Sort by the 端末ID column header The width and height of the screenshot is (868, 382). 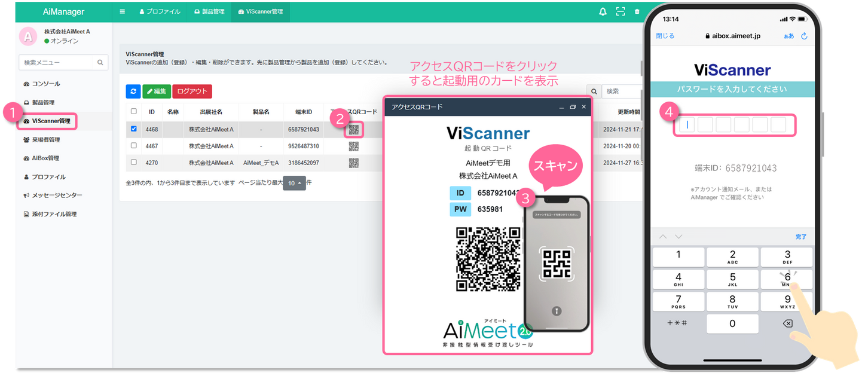(304, 112)
